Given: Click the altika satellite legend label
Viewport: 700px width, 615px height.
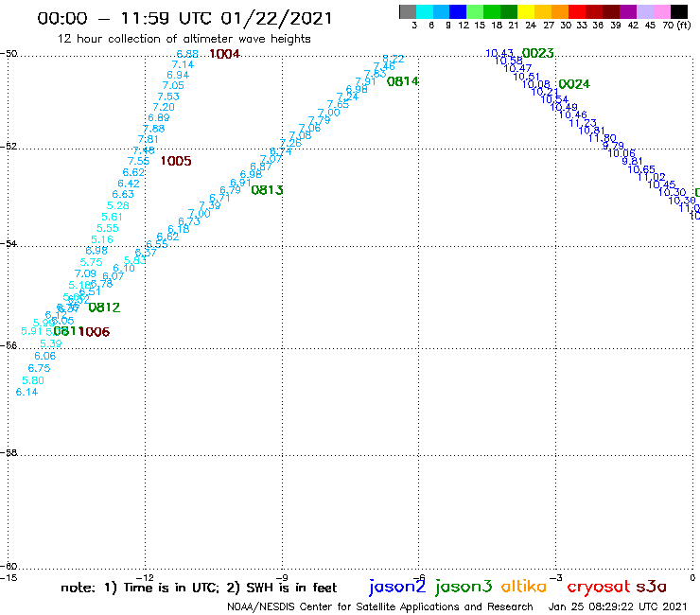Looking at the screenshot, I should click(x=524, y=587).
